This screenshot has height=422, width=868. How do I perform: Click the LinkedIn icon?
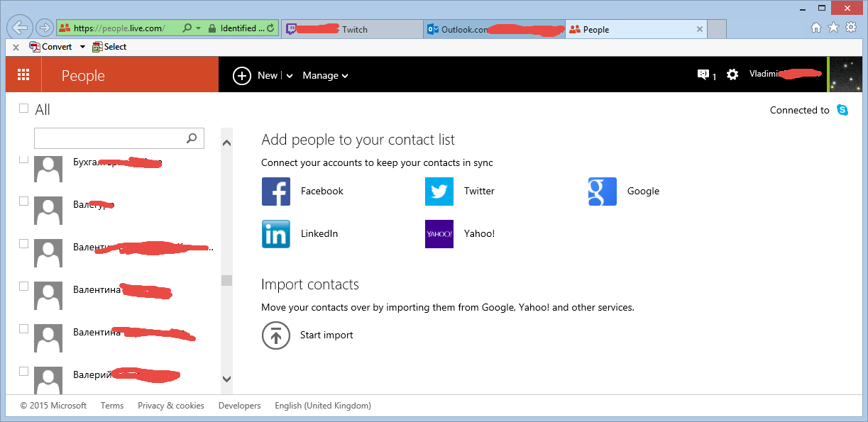pyautogui.click(x=276, y=234)
